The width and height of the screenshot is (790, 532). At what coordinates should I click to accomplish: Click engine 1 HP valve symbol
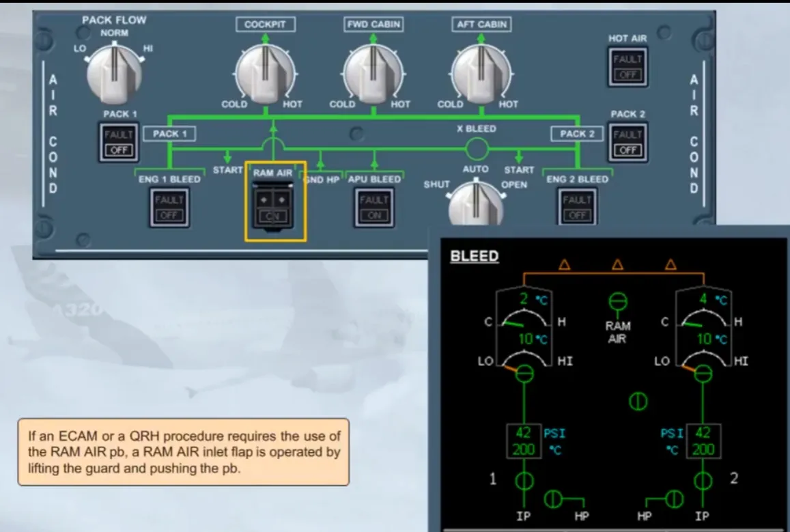(553, 499)
